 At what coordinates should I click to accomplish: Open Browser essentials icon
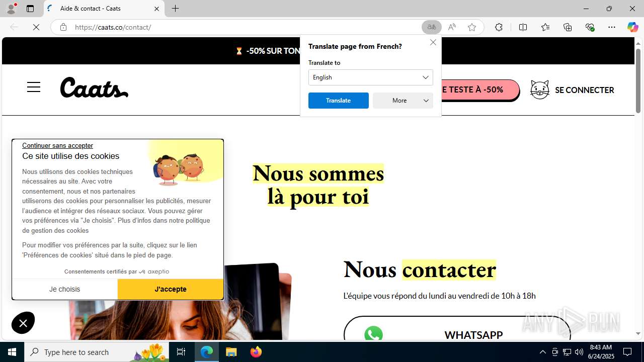(x=590, y=27)
